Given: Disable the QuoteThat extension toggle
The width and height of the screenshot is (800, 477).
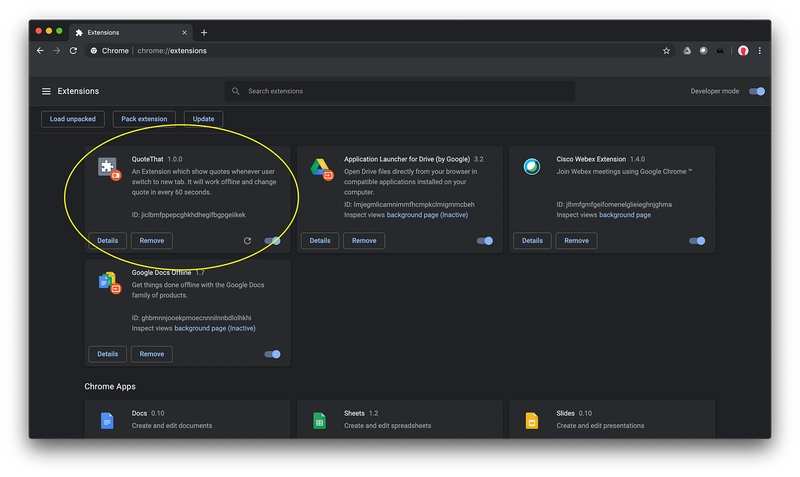Looking at the screenshot, I should pyautogui.click(x=272, y=241).
